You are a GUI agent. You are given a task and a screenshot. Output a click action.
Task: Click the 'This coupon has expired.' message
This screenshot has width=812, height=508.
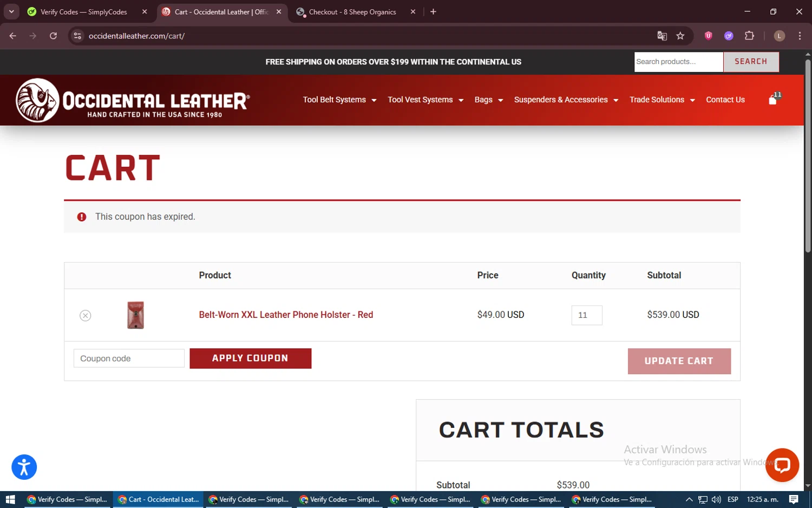(145, 217)
